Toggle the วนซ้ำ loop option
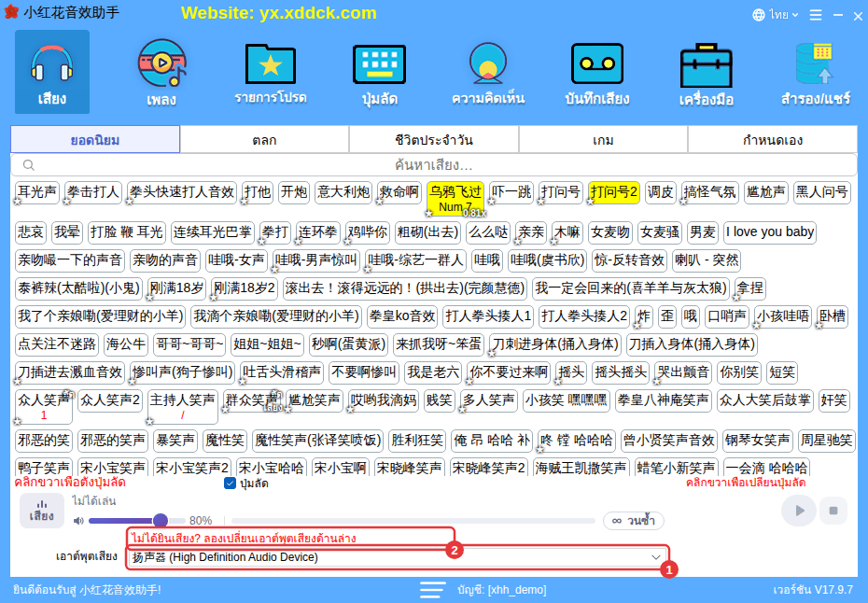 634,521
